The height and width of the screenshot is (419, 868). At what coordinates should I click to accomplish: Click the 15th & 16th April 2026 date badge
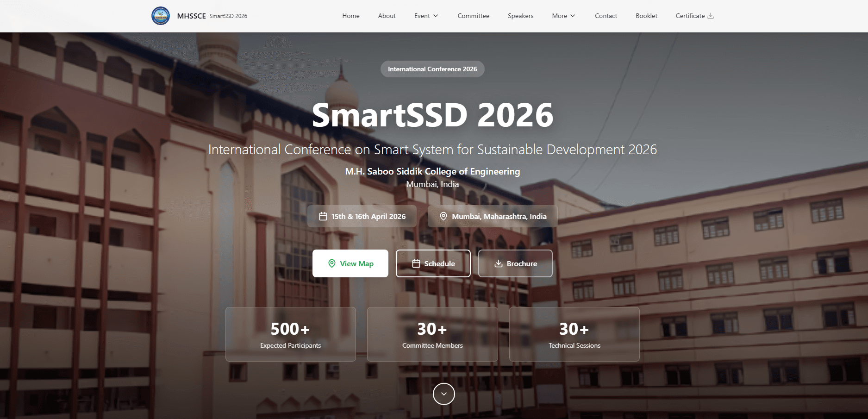coord(362,216)
